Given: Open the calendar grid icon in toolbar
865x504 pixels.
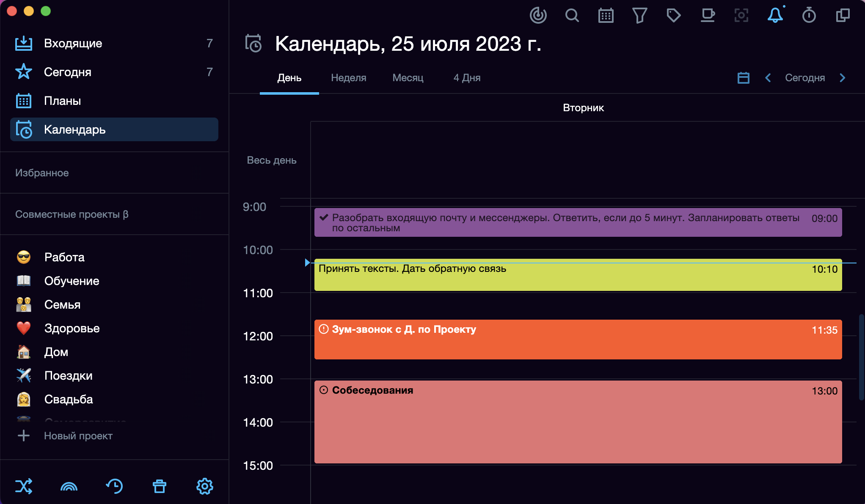Looking at the screenshot, I should (606, 16).
